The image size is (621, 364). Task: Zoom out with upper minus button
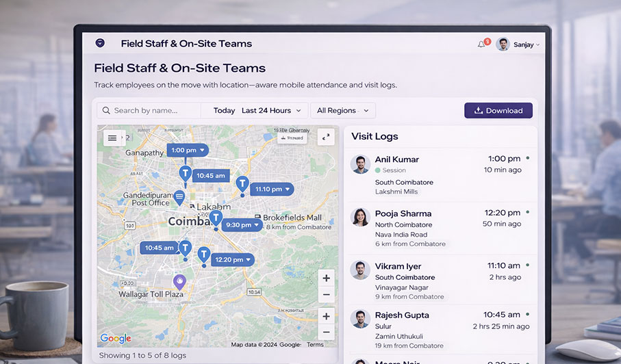327,294
